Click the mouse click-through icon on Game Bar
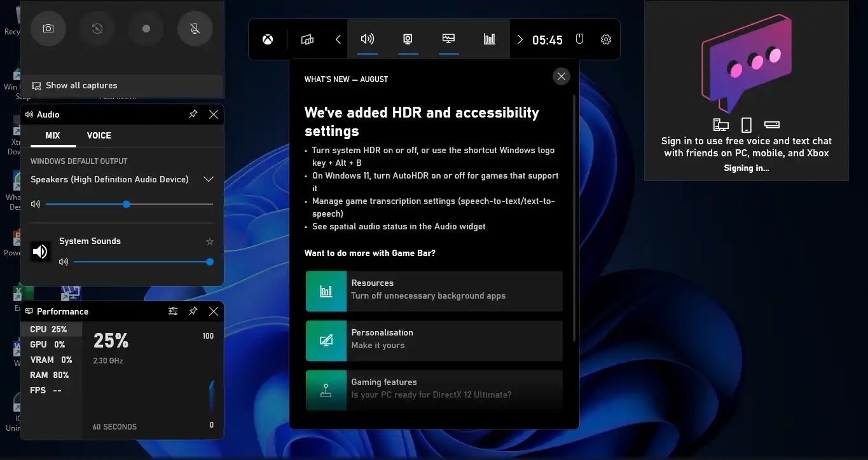This screenshot has width=868, height=460. coord(579,39)
